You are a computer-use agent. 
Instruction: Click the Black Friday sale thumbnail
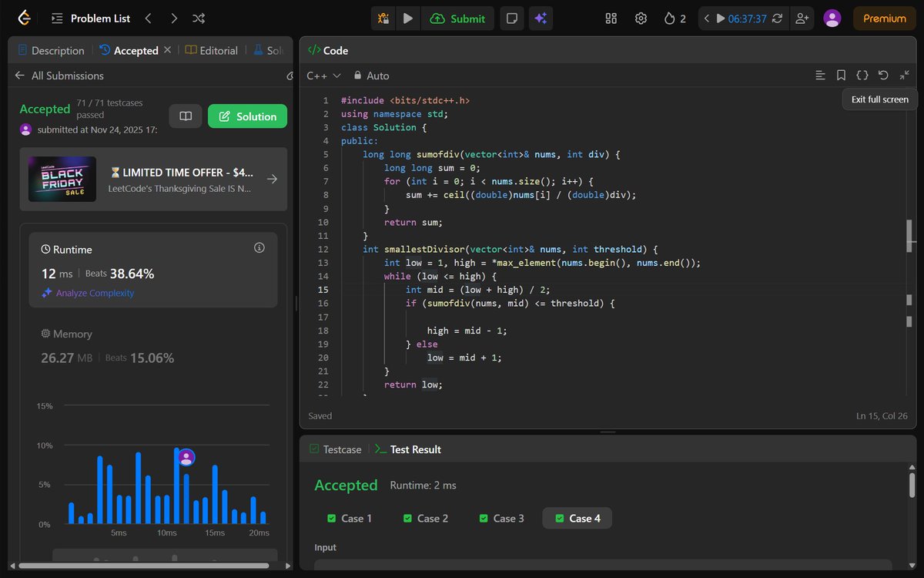click(x=62, y=180)
